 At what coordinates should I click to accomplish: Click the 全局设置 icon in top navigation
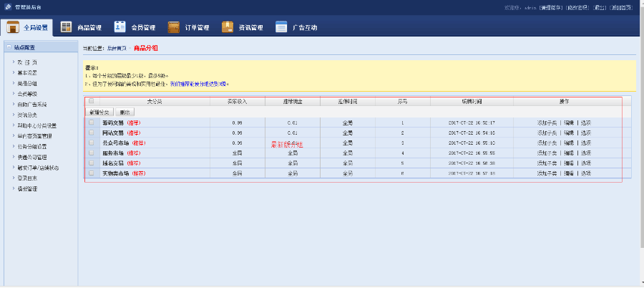[14, 27]
